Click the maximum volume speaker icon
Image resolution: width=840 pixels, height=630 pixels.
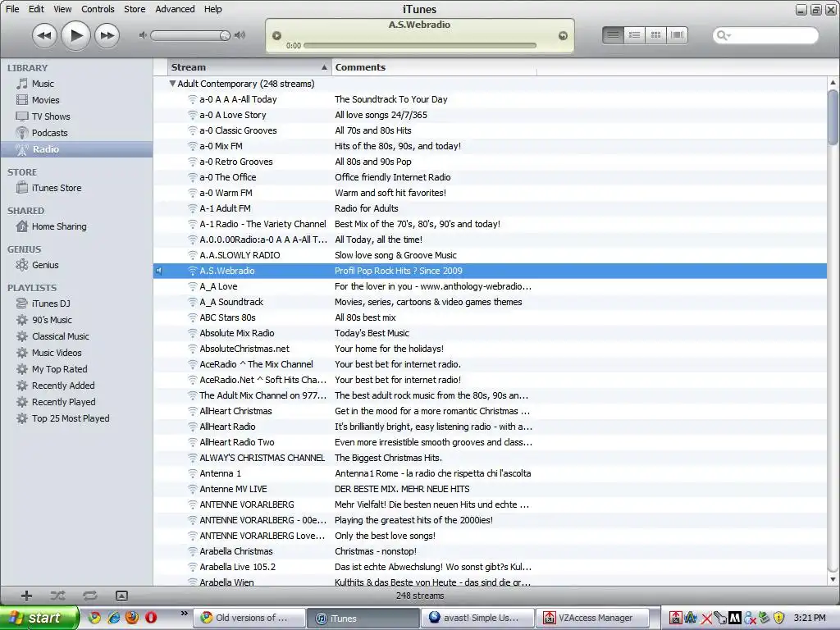[240, 35]
